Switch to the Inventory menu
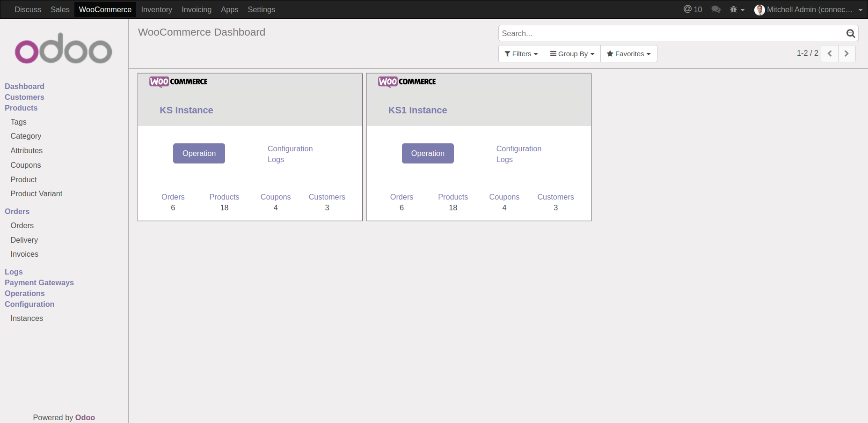Viewport: 868px width, 423px height. (x=156, y=9)
